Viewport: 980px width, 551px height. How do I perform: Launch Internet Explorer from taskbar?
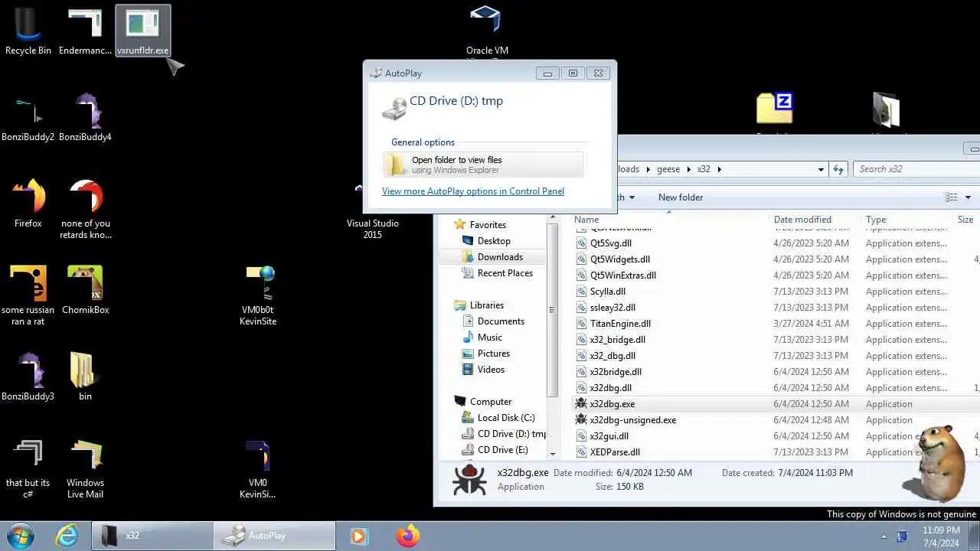click(67, 536)
